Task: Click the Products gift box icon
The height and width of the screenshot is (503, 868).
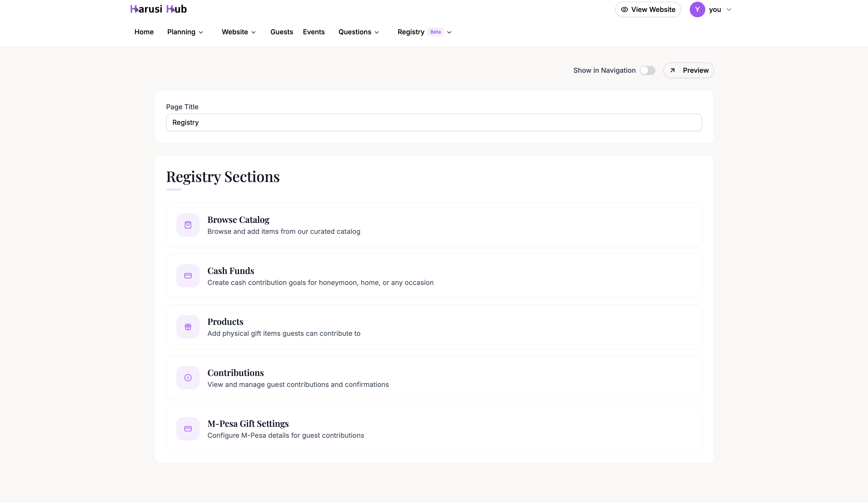Action: pos(188,327)
